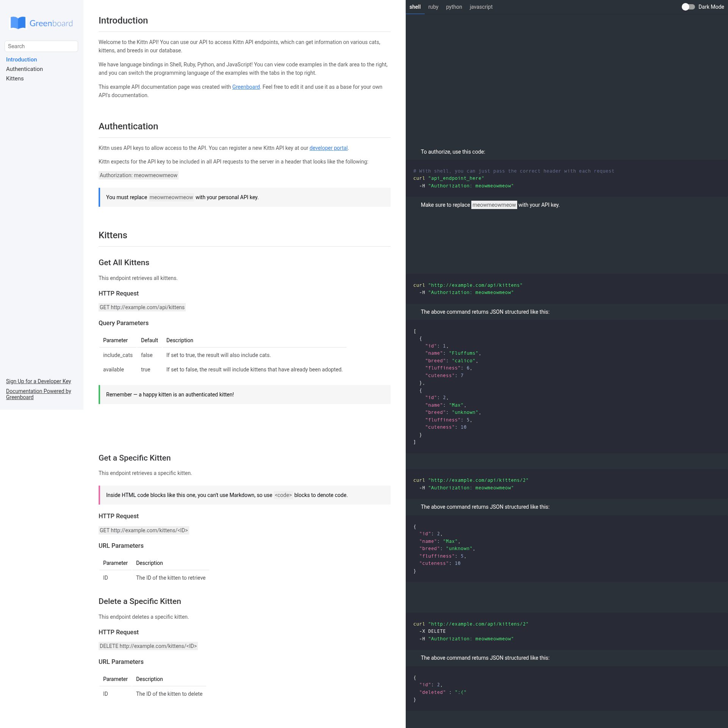This screenshot has height=728, width=728.
Task: Switch to the shell code tab
Action: coord(415,7)
